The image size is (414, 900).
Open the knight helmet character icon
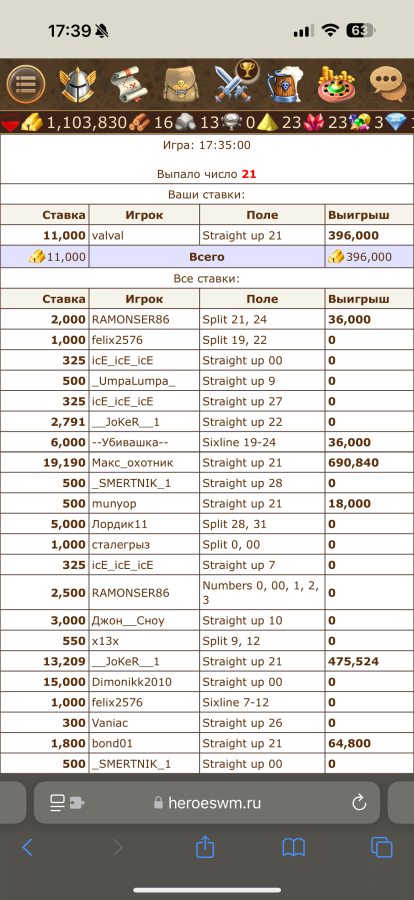(78, 84)
